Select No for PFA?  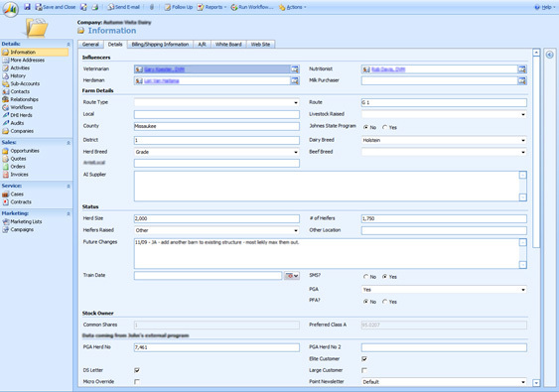pos(365,302)
